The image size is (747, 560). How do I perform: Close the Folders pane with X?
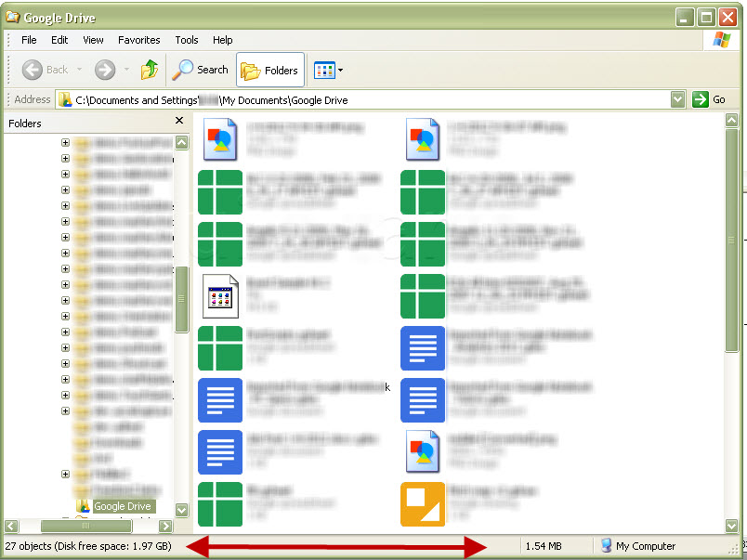point(179,121)
